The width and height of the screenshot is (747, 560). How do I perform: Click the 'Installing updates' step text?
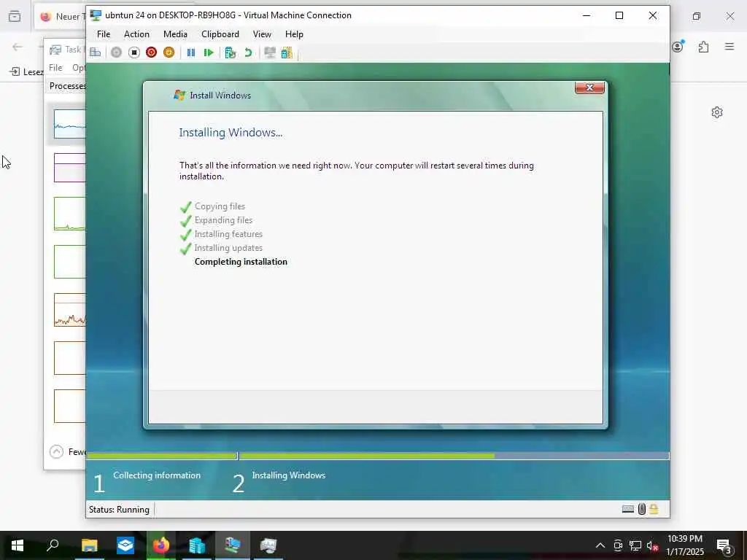point(228,248)
